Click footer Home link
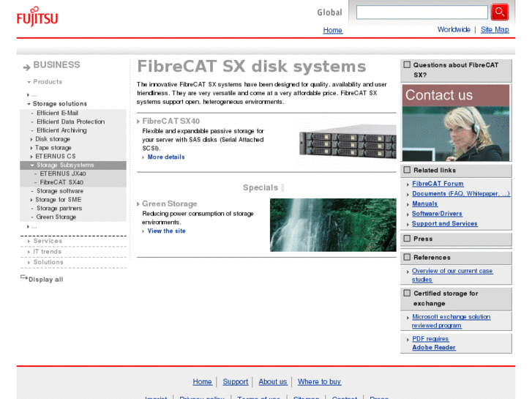This screenshot has width=532, height=399. pyautogui.click(x=202, y=381)
